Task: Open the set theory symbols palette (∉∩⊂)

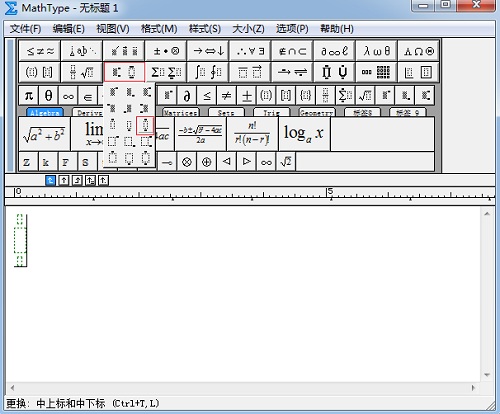Action: pyautogui.click(x=292, y=51)
